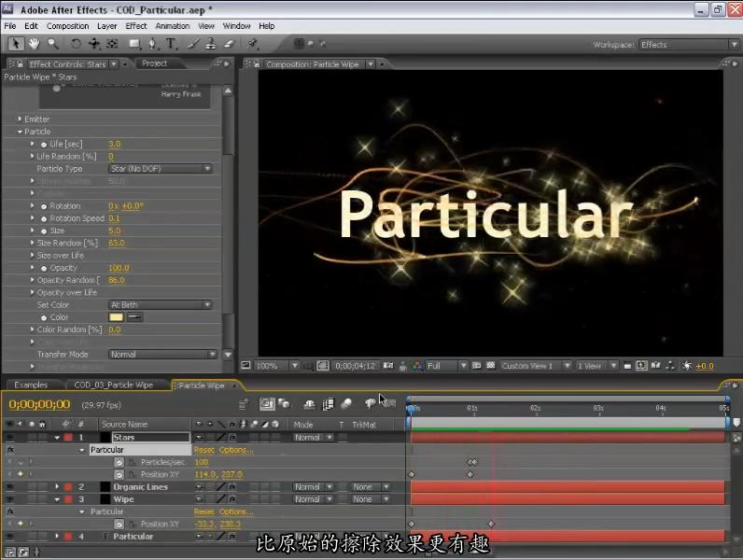Open the comp flowchart icon in viewer
The image size is (743, 560).
pos(670,366)
